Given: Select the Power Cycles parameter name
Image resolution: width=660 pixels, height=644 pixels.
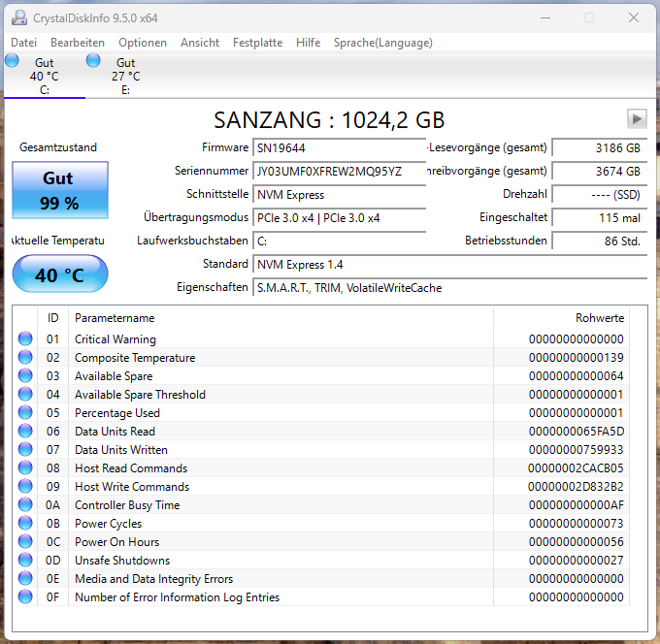Looking at the screenshot, I should 108,524.
